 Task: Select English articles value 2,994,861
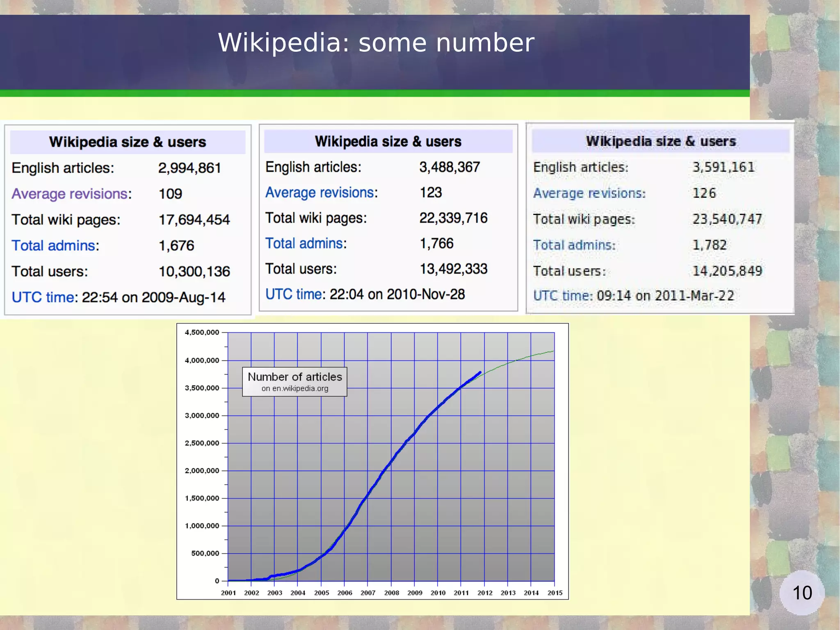click(x=189, y=168)
